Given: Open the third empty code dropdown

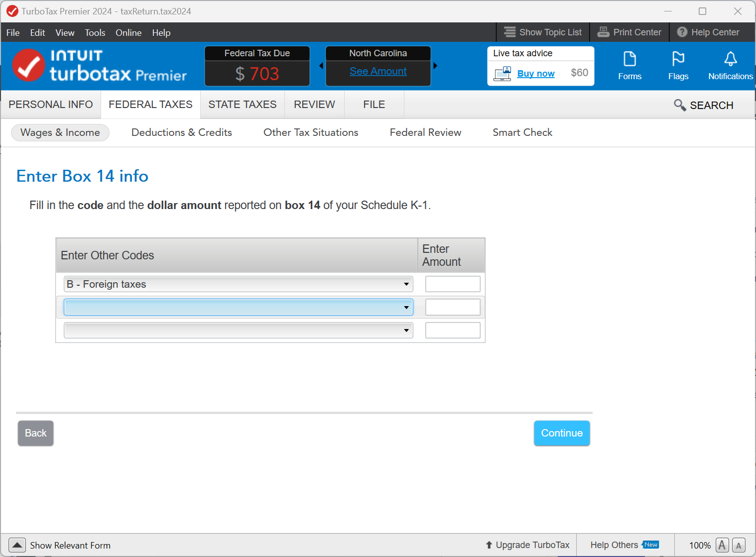Looking at the screenshot, I should 239,330.
